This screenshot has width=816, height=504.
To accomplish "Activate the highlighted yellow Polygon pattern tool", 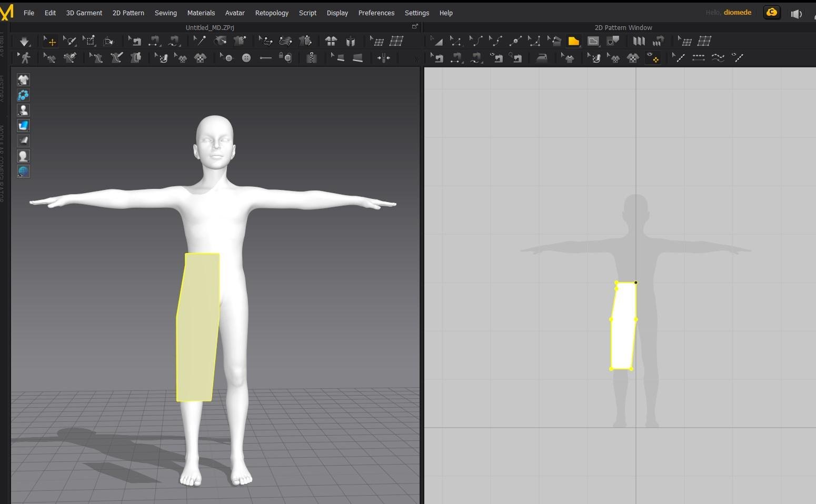I will click(573, 42).
